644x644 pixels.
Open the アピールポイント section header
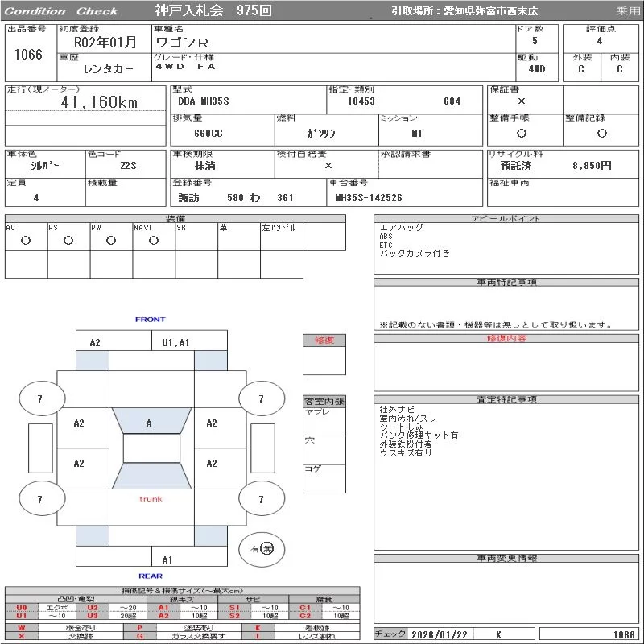pyautogui.click(x=505, y=219)
